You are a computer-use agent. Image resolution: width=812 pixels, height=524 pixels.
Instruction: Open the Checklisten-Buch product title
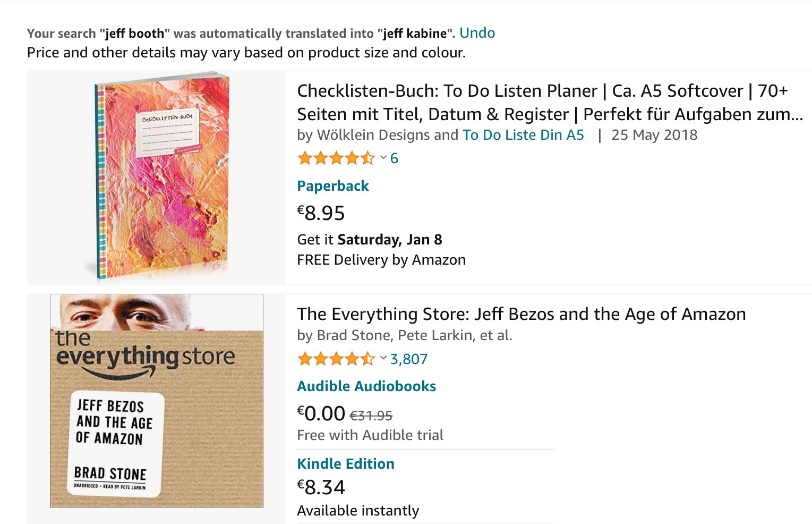(x=549, y=102)
